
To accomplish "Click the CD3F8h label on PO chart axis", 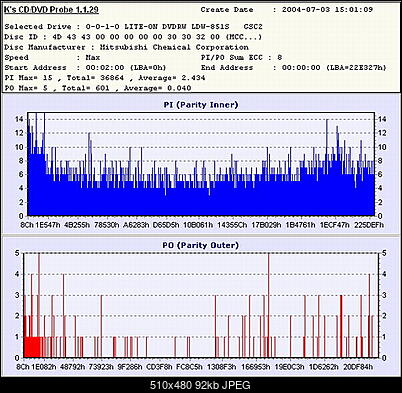I will (x=159, y=367).
